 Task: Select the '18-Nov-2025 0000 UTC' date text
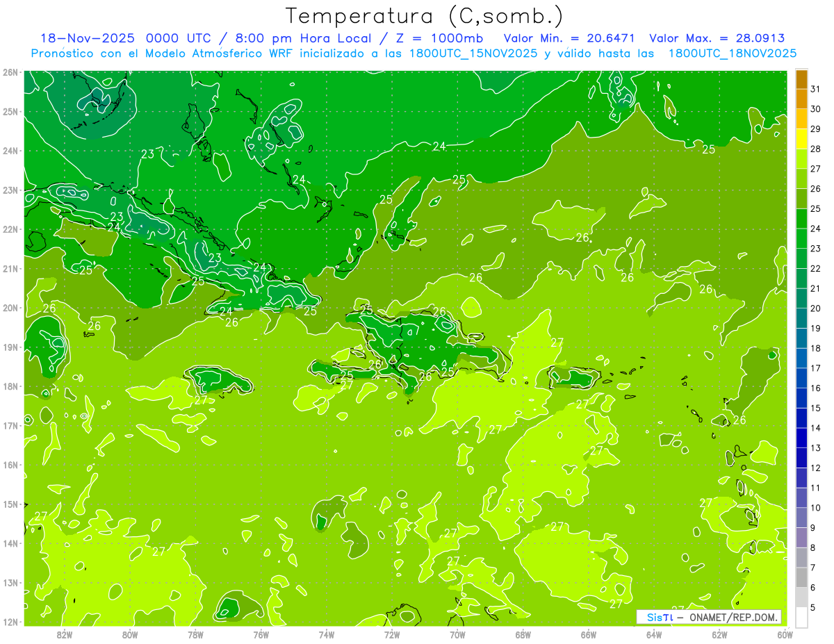click(126, 38)
